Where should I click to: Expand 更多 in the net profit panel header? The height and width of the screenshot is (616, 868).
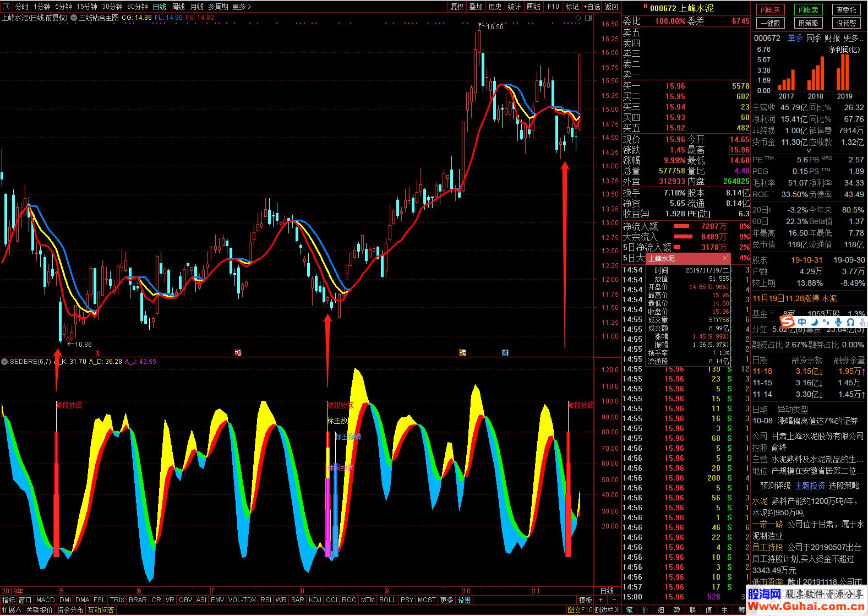click(852, 38)
